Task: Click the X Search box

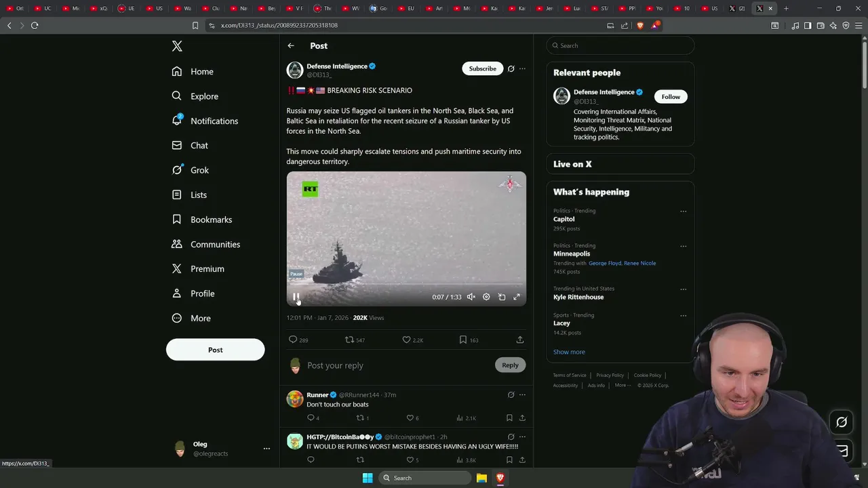Action: tap(620, 45)
